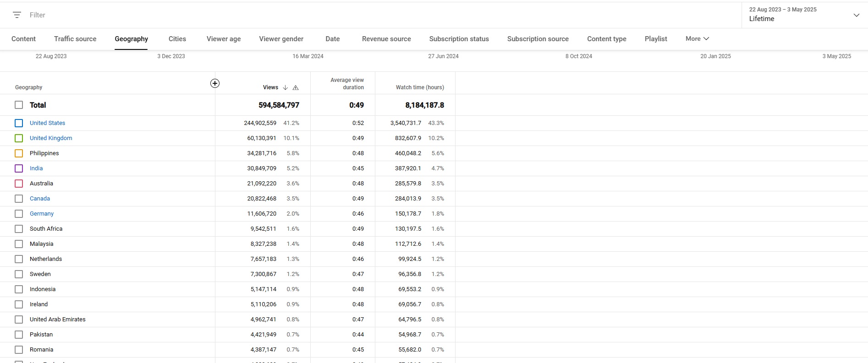Click the filter lines icon
The image size is (868, 363).
(17, 15)
